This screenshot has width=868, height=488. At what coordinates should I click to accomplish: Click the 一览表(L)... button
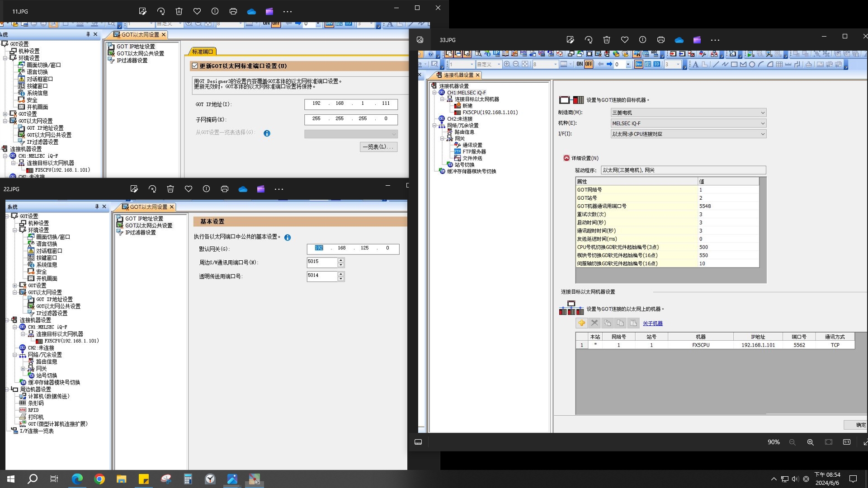click(x=378, y=147)
